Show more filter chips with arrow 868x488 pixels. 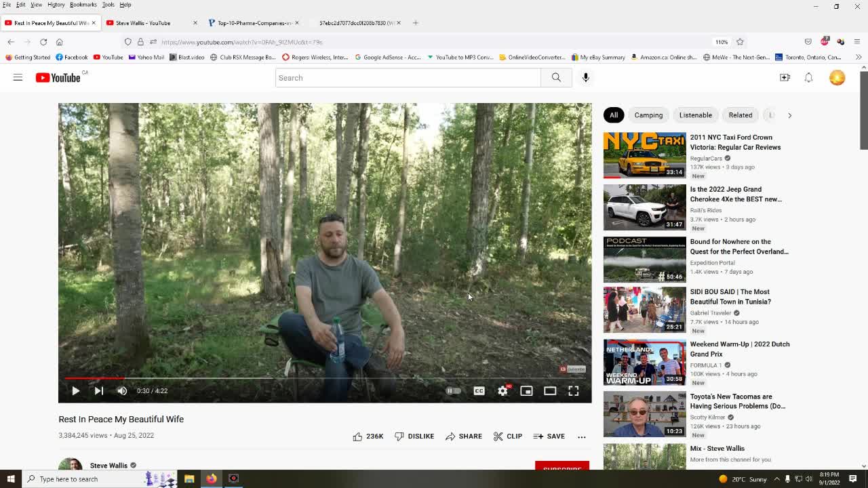pyautogui.click(x=789, y=115)
